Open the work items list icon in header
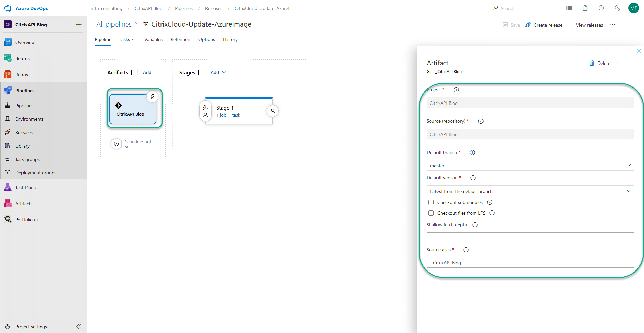 (x=569, y=8)
